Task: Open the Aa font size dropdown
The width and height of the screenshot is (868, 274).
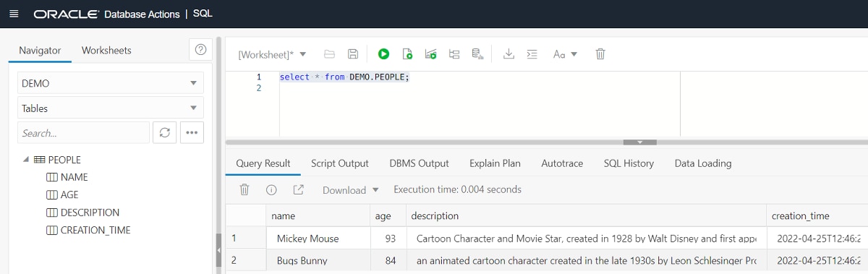Action: [x=565, y=53]
